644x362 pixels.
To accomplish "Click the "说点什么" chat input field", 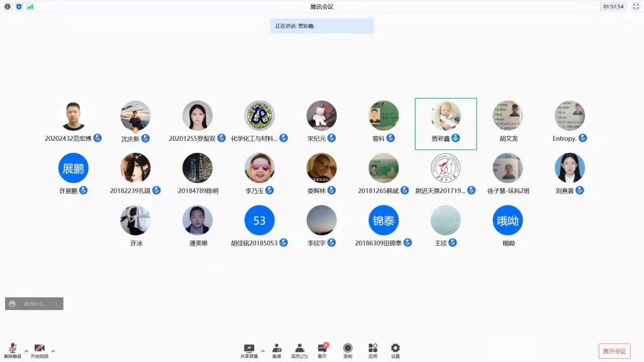I will [35, 304].
